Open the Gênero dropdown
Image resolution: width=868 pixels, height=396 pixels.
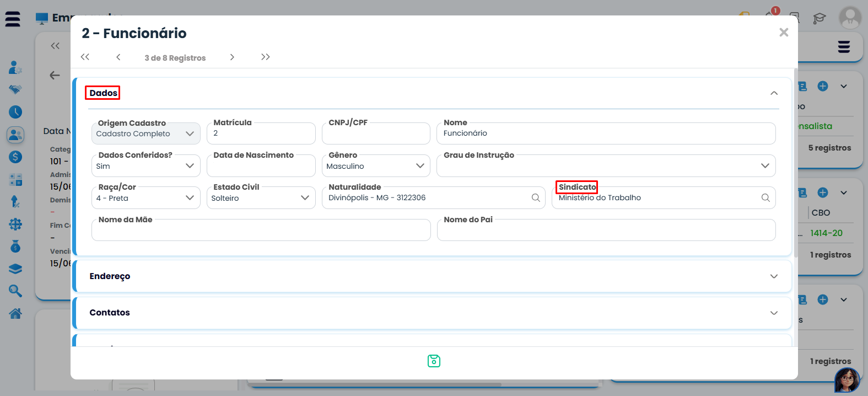click(x=376, y=166)
